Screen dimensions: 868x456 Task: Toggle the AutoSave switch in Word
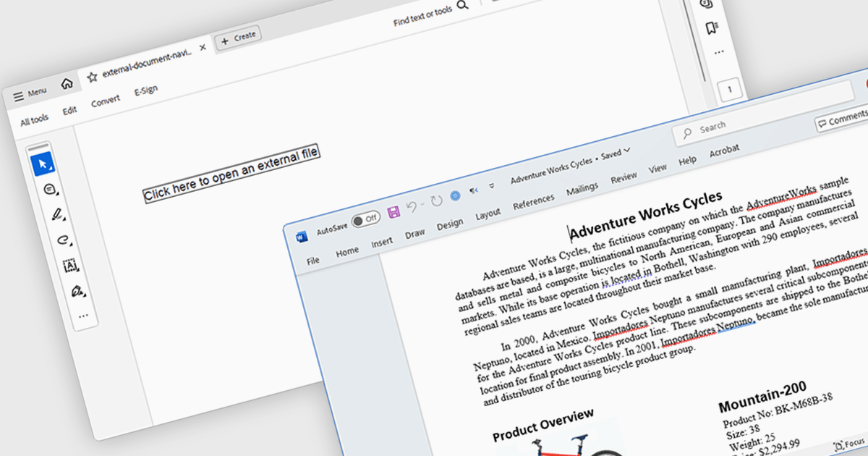366,219
